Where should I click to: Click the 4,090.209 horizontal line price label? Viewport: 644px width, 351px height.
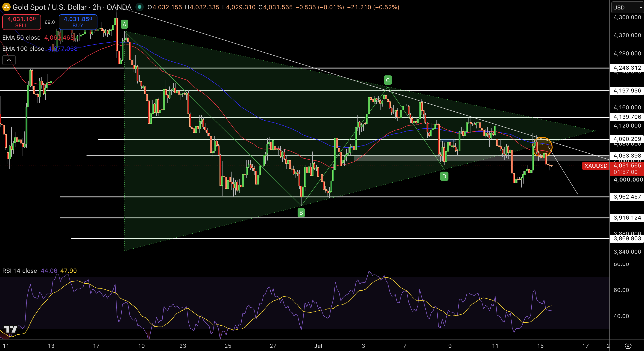pos(627,139)
